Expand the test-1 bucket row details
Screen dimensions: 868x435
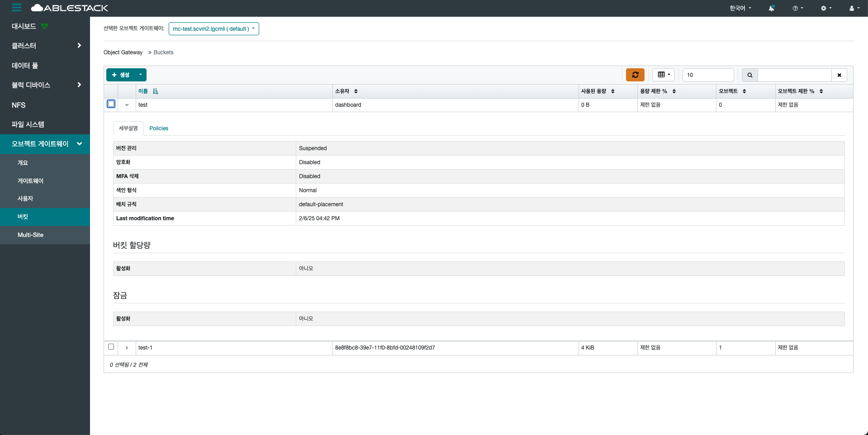click(x=127, y=348)
